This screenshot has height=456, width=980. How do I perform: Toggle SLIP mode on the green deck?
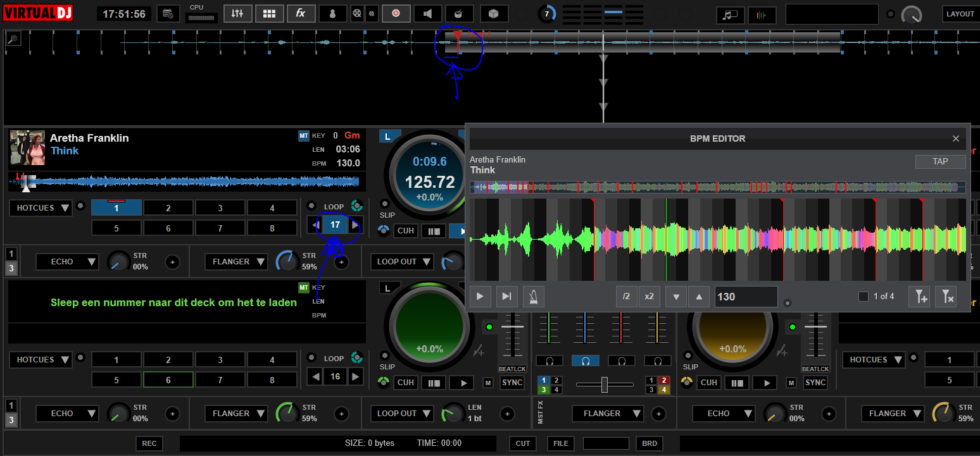click(x=384, y=355)
